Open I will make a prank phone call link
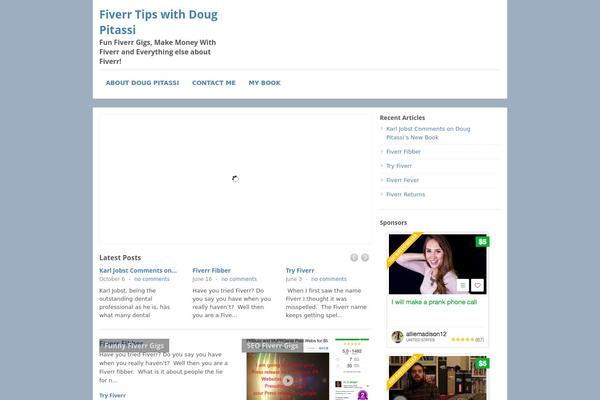Screen dimensions: 600x400 [x=434, y=302]
